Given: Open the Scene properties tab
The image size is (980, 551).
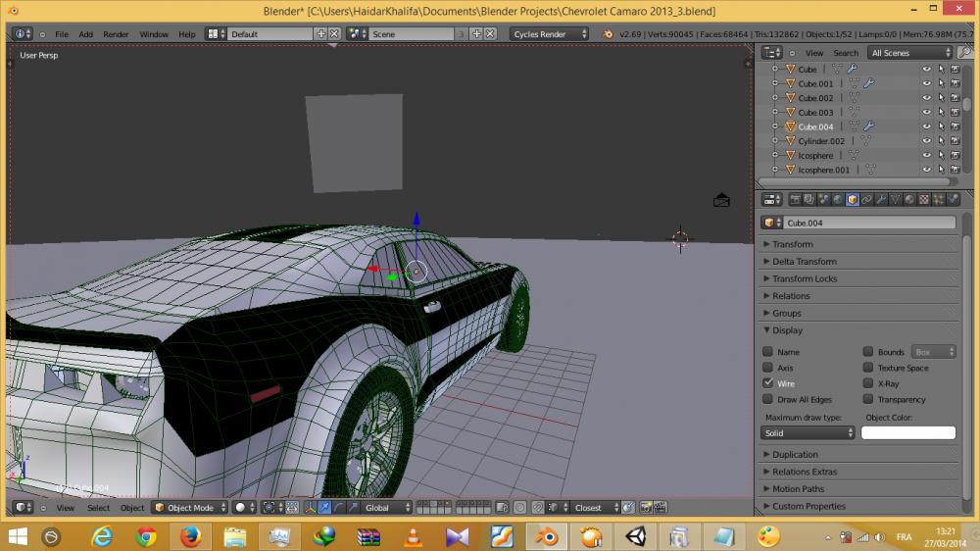Looking at the screenshot, I should click(x=824, y=199).
